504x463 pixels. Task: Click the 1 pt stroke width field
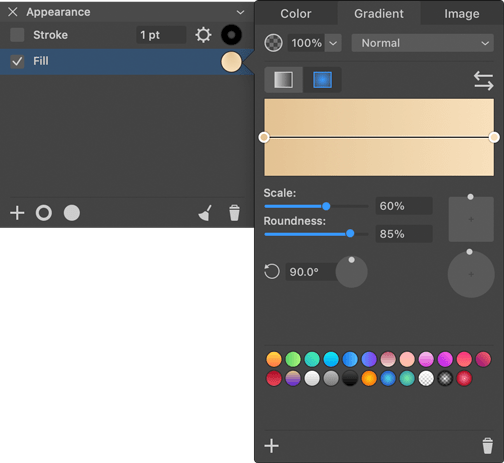[x=161, y=35]
